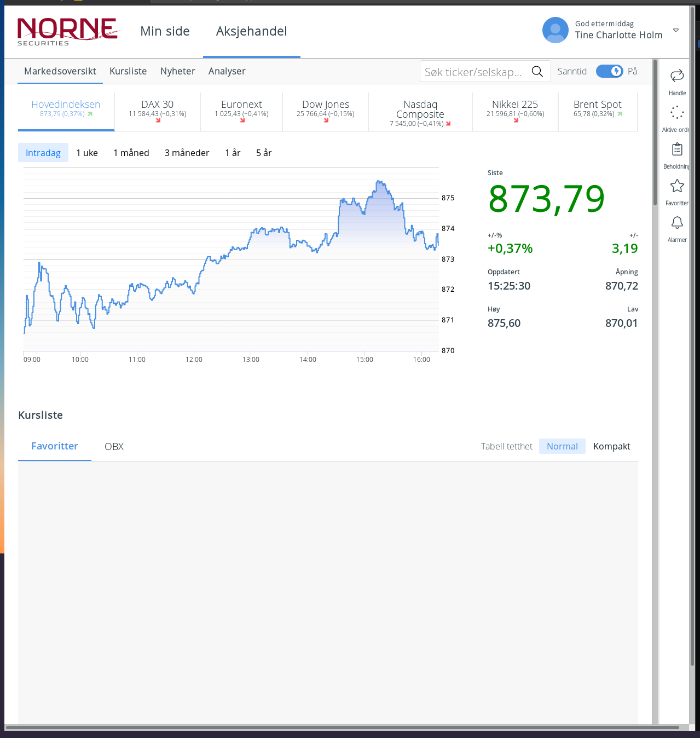The height and width of the screenshot is (738, 700).
Task: Click the Oppdatert time 15:25:30
Action: click(509, 286)
